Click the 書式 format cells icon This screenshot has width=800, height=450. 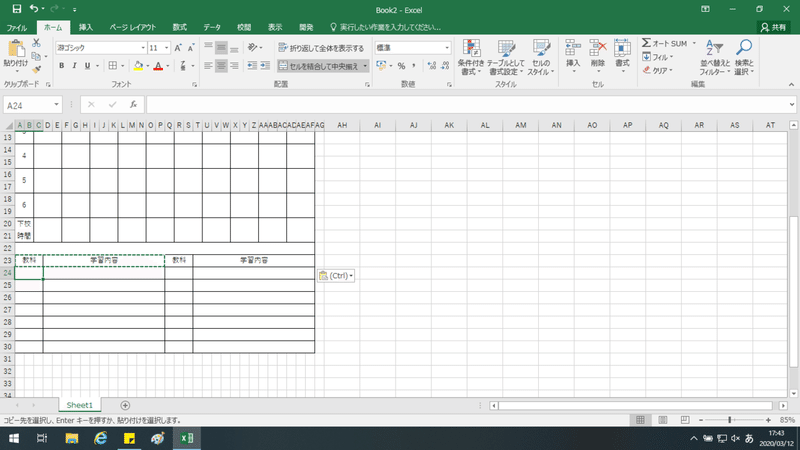622,48
